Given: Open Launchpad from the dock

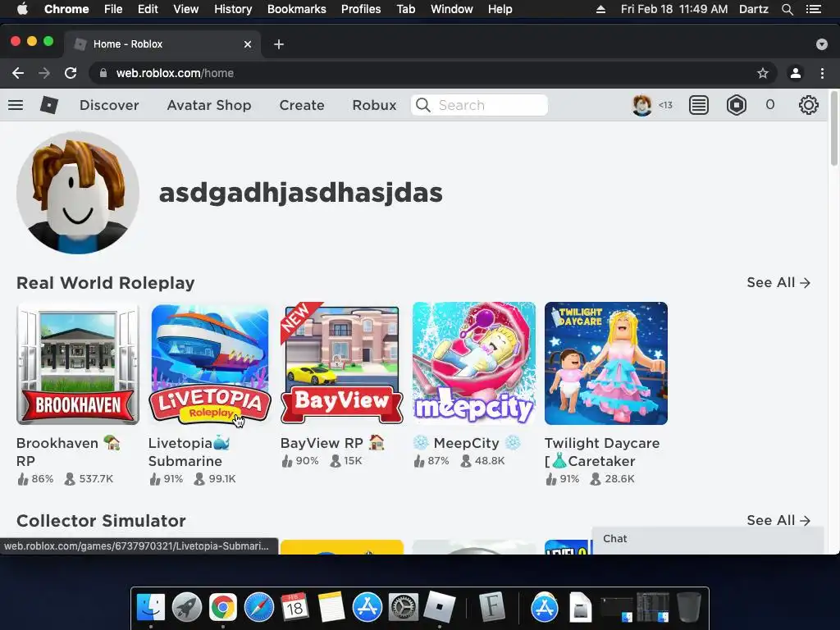Looking at the screenshot, I should tap(186, 608).
